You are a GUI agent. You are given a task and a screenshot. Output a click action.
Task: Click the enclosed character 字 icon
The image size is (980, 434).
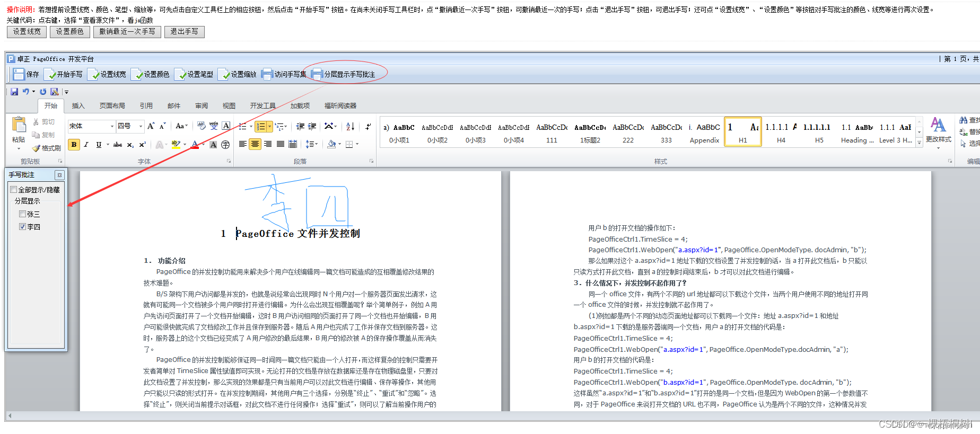(225, 145)
